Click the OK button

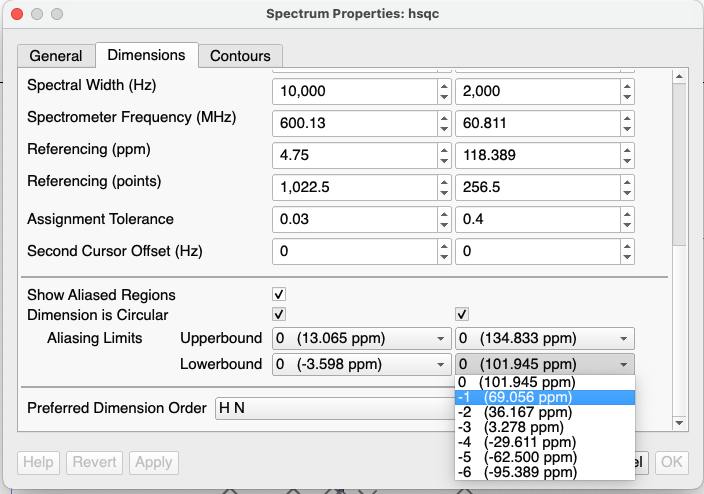click(x=671, y=462)
